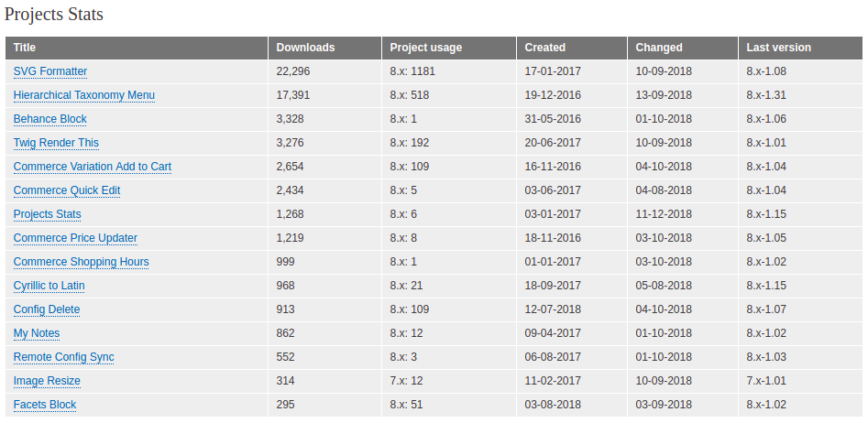This screenshot has height=423, width=868.
Task: Click the Facets Block project link
Action: pos(45,404)
